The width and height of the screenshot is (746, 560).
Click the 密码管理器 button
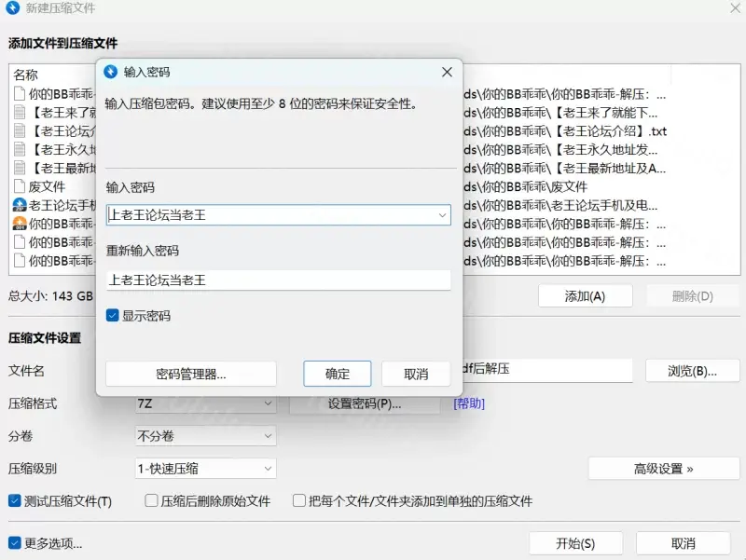click(x=191, y=375)
